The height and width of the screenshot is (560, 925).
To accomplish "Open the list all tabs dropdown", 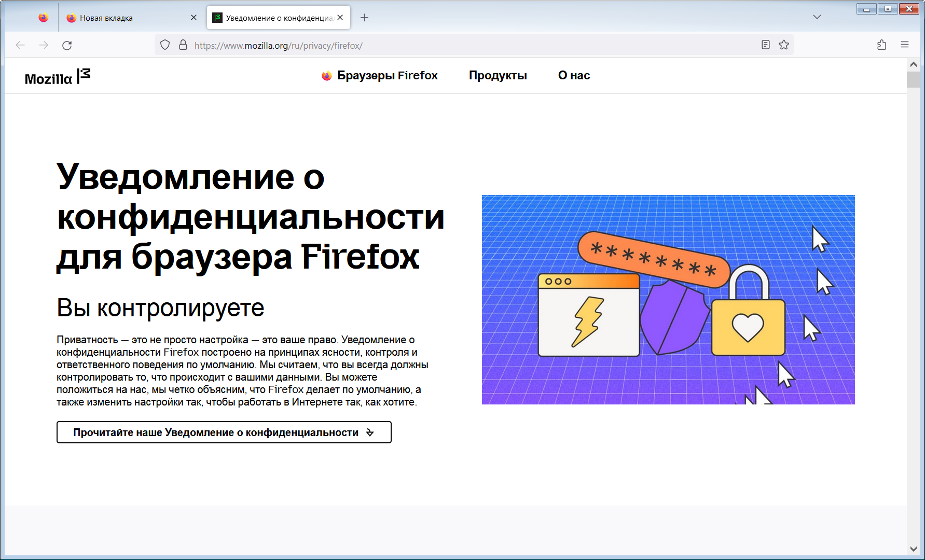I will (817, 17).
